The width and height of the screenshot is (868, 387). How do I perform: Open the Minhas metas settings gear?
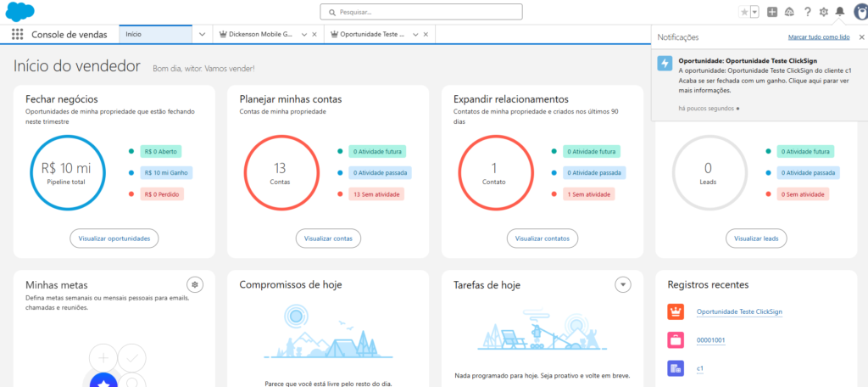click(x=195, y=284)
